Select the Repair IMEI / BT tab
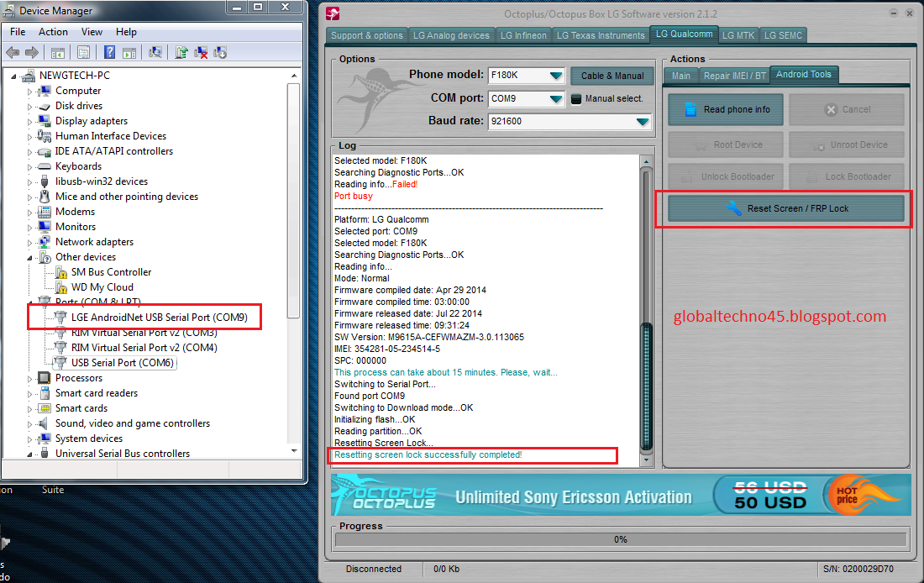 tap(734, 76)
